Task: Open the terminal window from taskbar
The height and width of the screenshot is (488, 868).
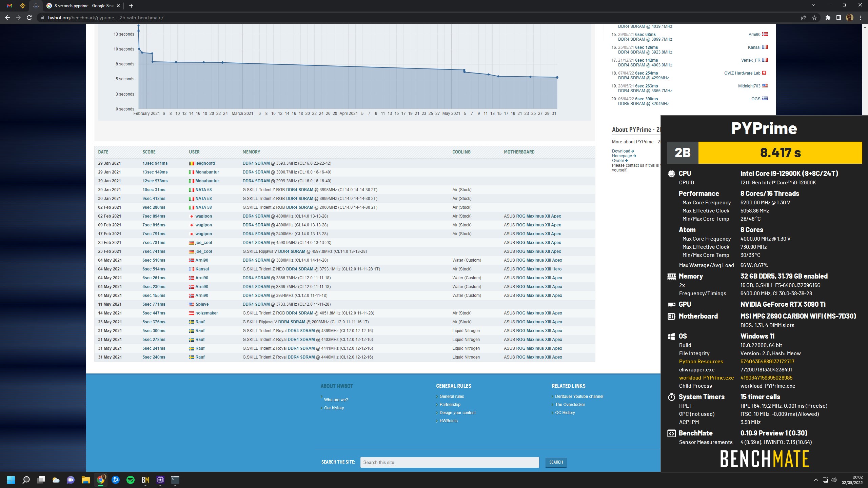Action: click(175, 480)
